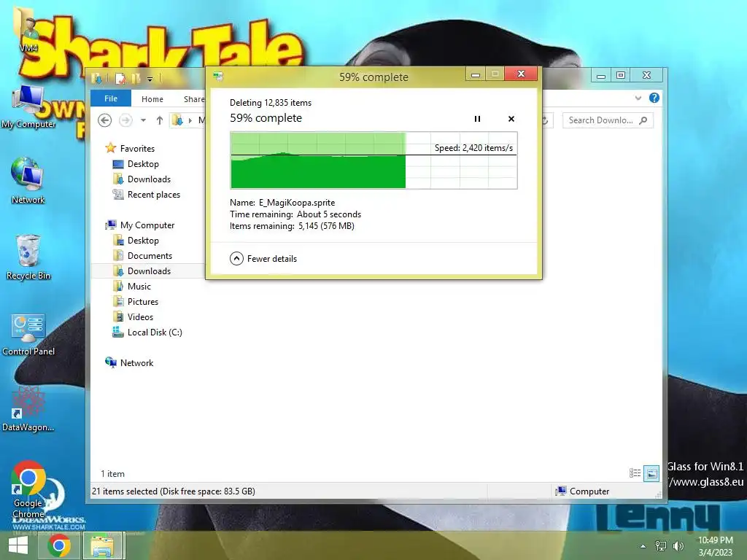Select My Computer in navigation pane
The image size is (747, 560).
coord(147,225)
